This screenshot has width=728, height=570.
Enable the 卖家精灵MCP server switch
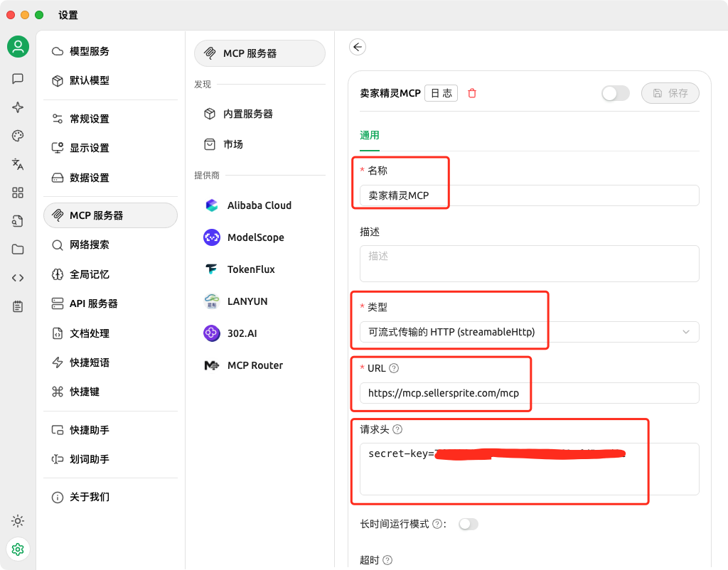(616, 92)
